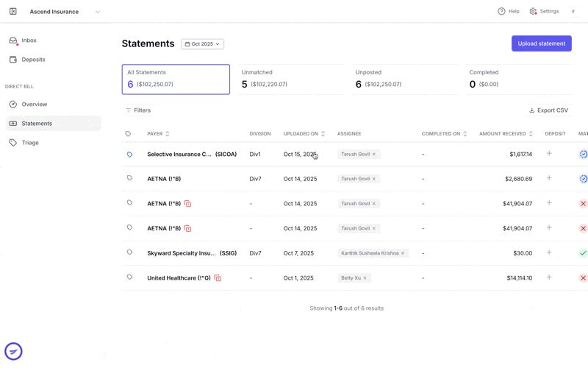Click the Div1 division cell
Screen dimensions: 588x368
point(255,154)
